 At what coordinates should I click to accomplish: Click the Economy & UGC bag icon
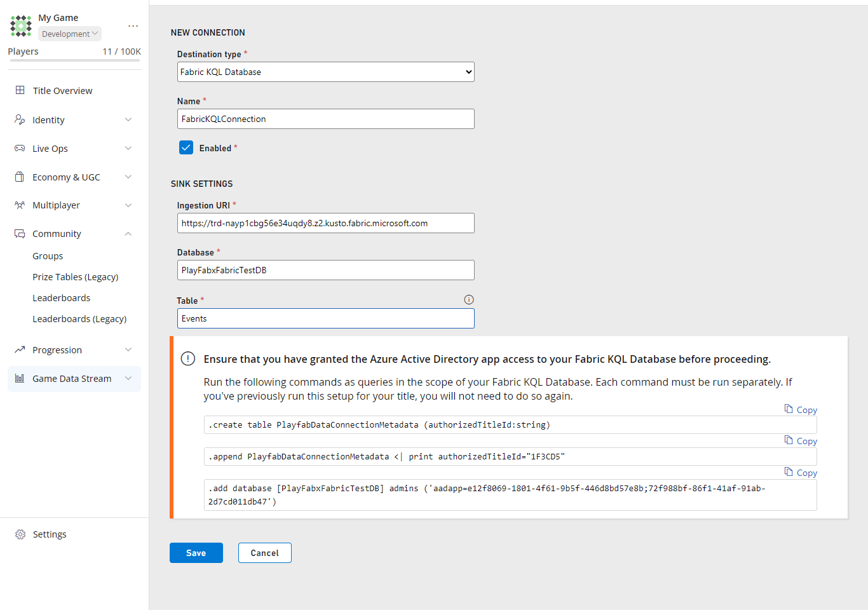20,177
